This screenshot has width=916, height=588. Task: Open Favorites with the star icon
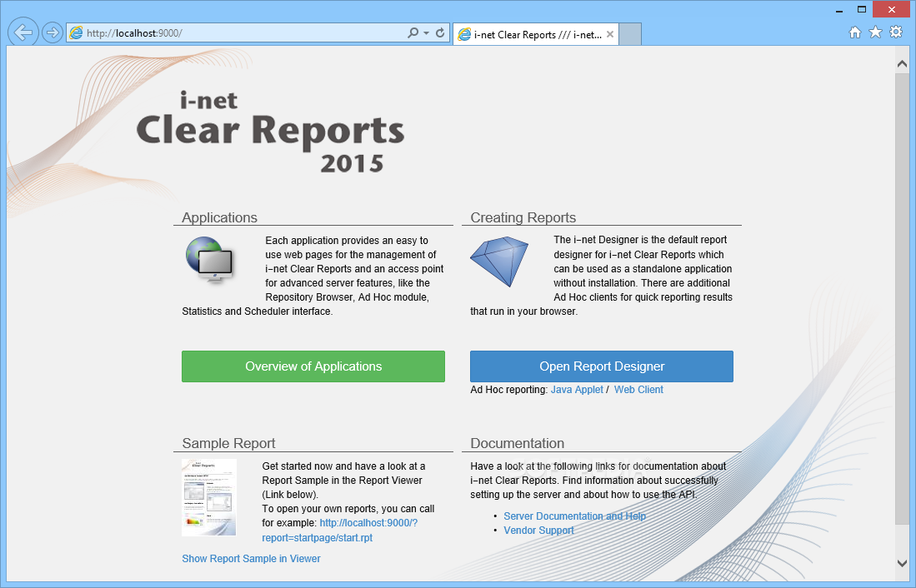[875, 32]
